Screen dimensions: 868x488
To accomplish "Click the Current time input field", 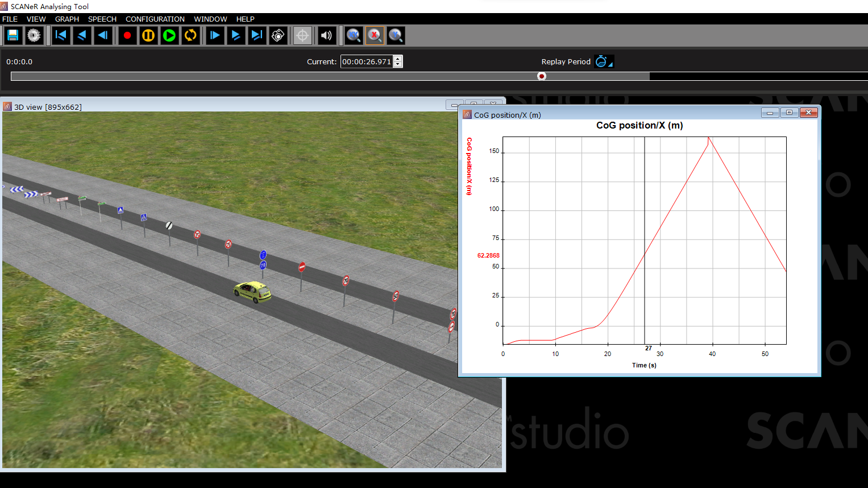I will [x=367, y=61].
